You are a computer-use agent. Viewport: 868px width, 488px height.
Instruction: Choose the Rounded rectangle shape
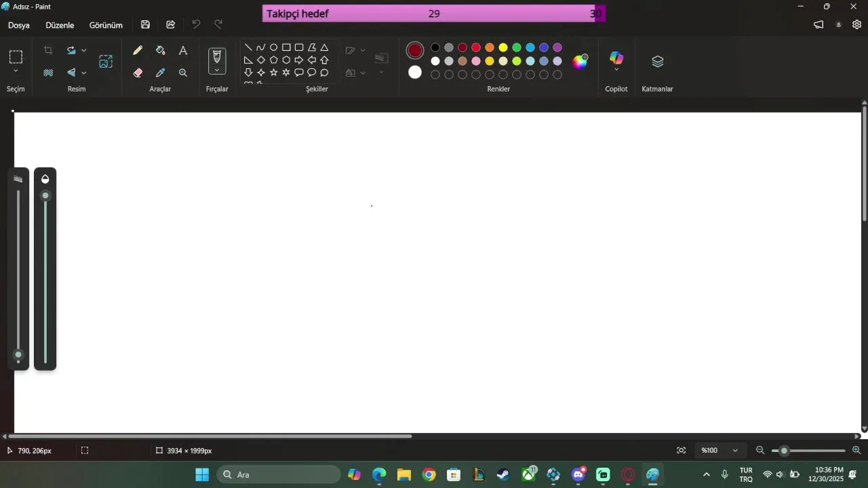(299, 47)
